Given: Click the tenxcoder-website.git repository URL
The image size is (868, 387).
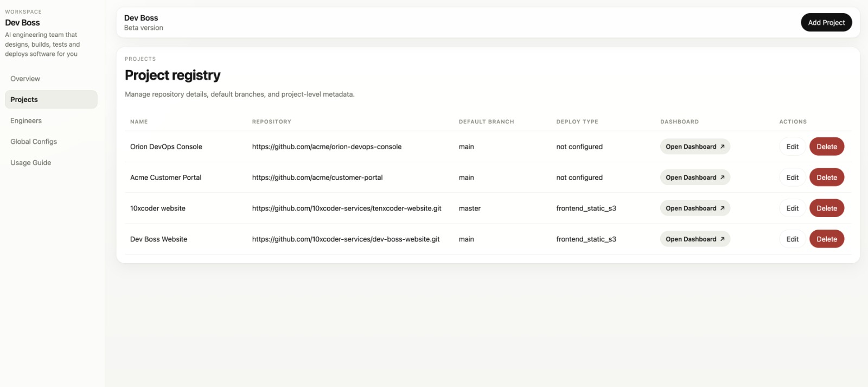Looking at the screenshot, I should tap(347, 208).
